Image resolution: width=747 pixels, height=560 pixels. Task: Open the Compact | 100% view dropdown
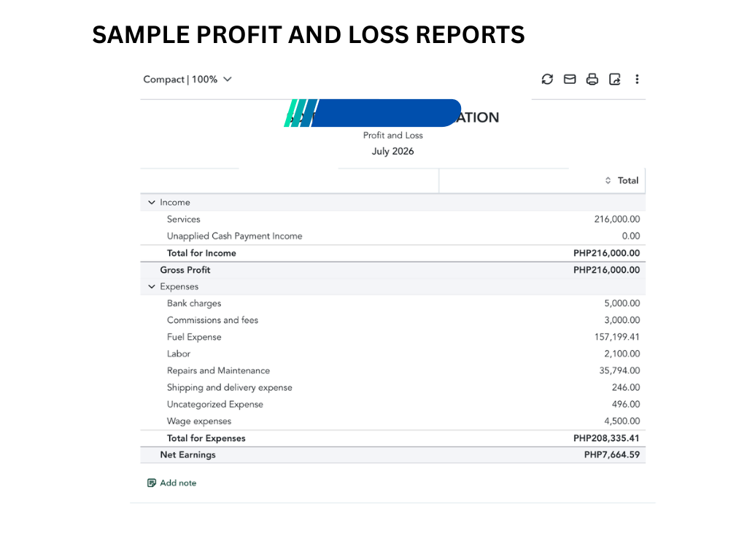187,79
